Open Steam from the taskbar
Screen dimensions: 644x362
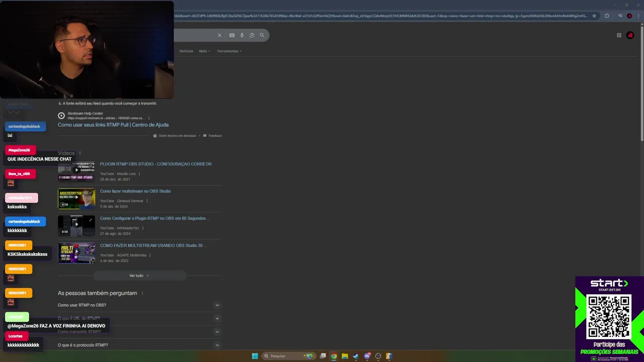[x=356, y=356]
